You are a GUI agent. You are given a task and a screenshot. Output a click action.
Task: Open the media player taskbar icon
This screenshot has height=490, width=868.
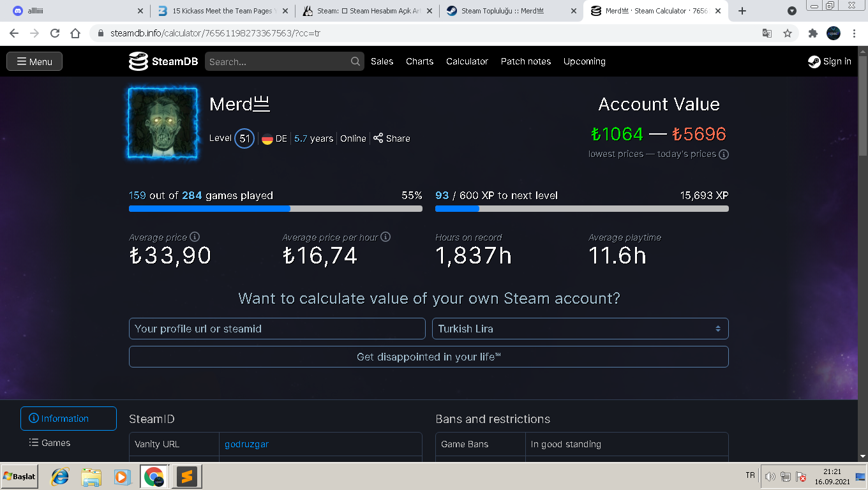(x=122, y=477)
